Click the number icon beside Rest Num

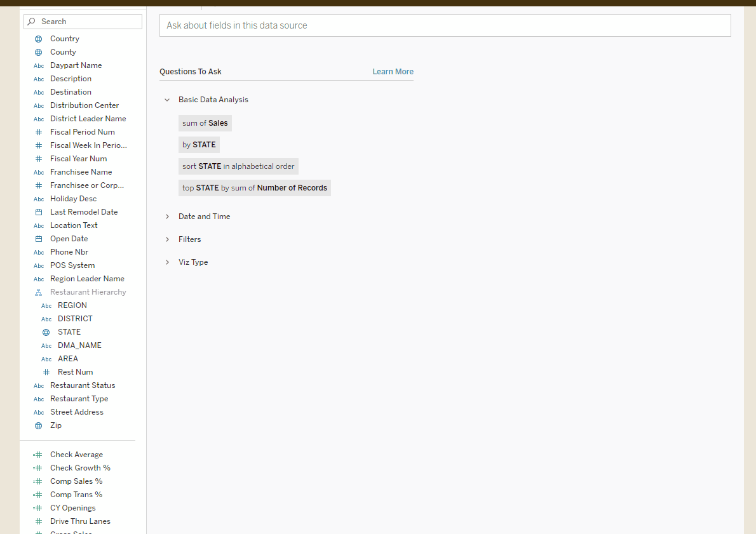[x=47, y=371]
